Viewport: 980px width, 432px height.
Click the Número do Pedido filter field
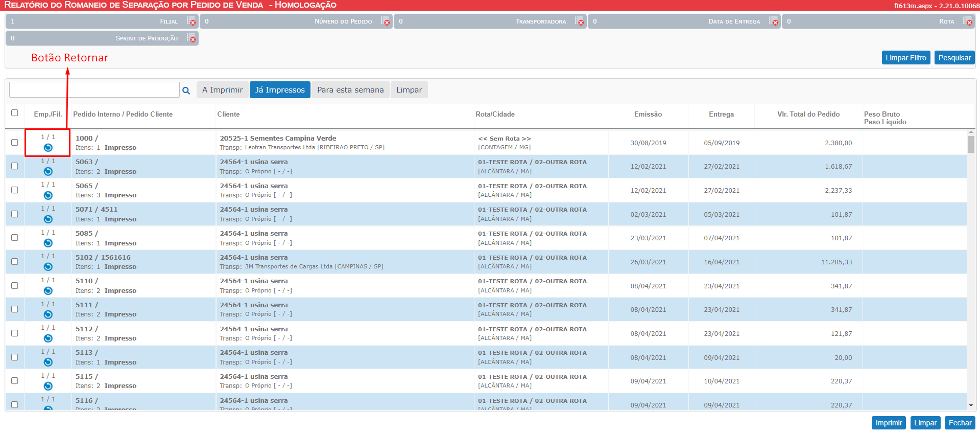[x=296, y=21]
